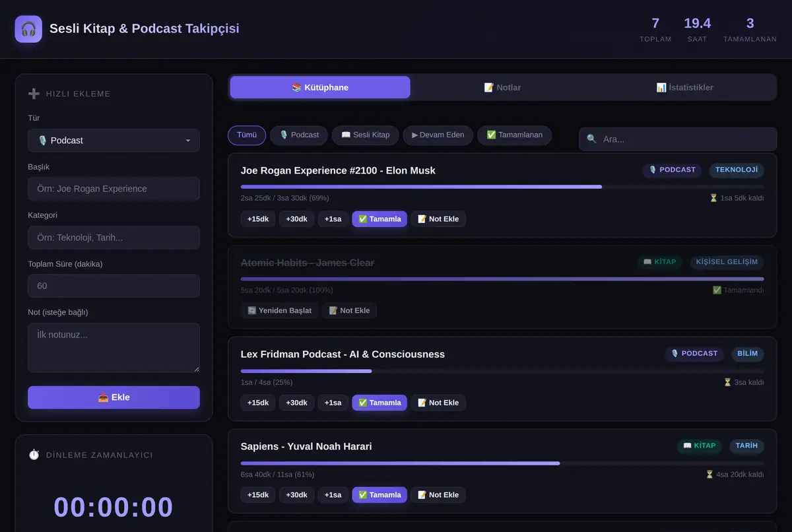Viewport: 792px width, 532px height.
Task: Focus the Ara search field
Action: pyautogui.click(x=678, y=139)
